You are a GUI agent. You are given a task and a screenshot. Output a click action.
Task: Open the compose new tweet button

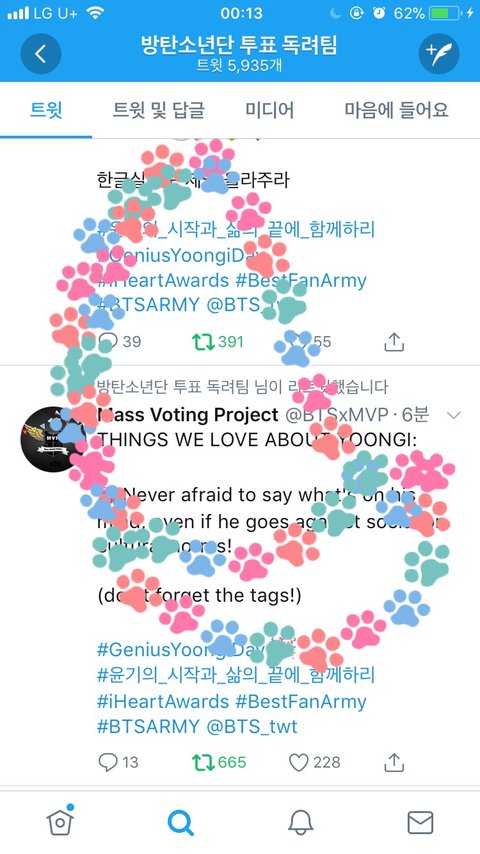(x=439, y=54)
